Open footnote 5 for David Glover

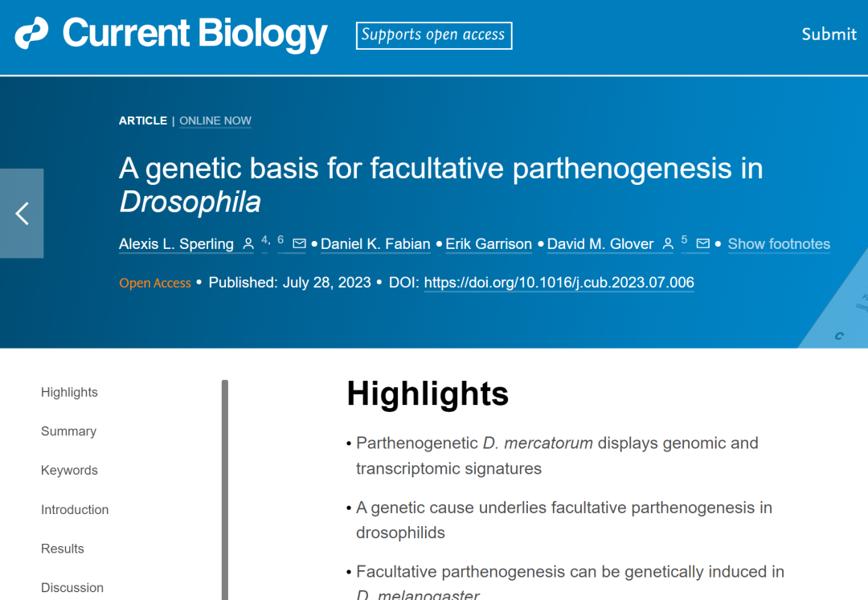click(x=684, y=240)
